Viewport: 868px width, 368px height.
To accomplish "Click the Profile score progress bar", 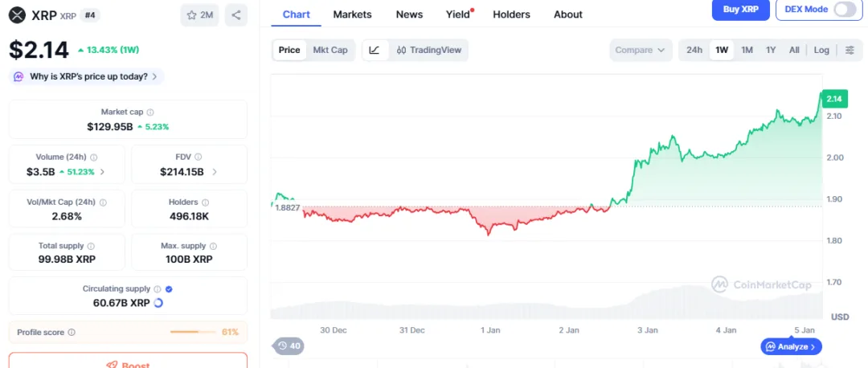I will 193,332.
